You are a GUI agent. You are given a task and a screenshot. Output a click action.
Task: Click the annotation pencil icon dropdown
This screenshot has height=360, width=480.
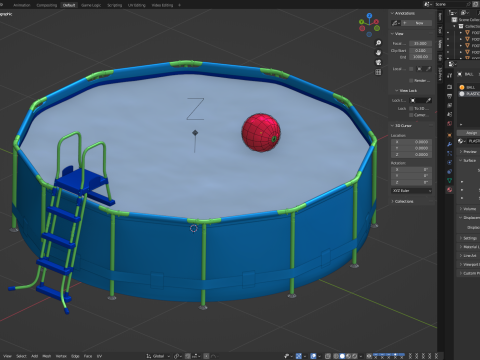pos(396,23)
